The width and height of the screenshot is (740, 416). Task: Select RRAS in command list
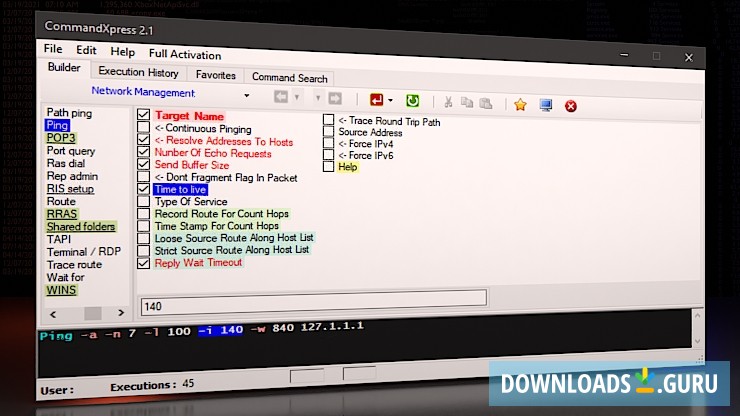[x=62, y=213]
